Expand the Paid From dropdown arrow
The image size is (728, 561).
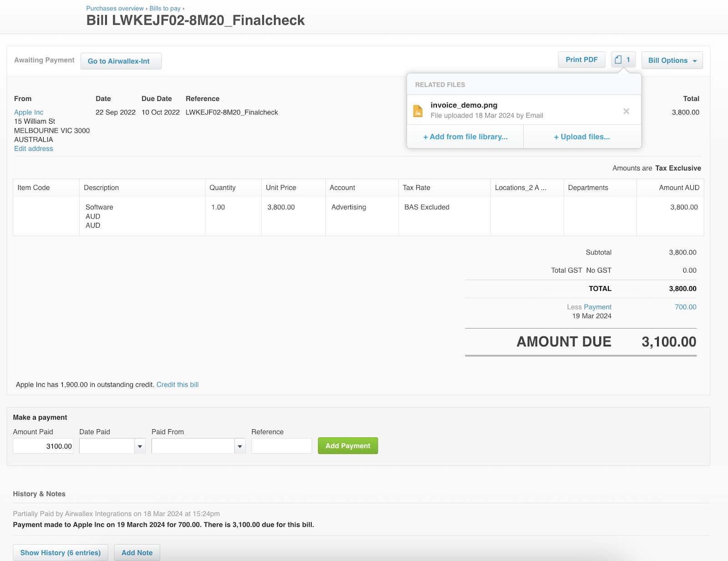point(240,446)
